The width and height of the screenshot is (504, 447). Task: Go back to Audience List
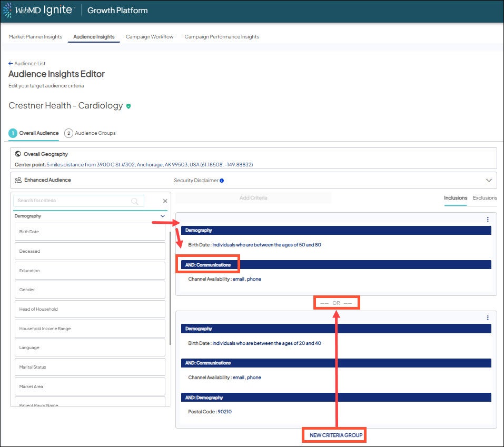coord(27,64)
